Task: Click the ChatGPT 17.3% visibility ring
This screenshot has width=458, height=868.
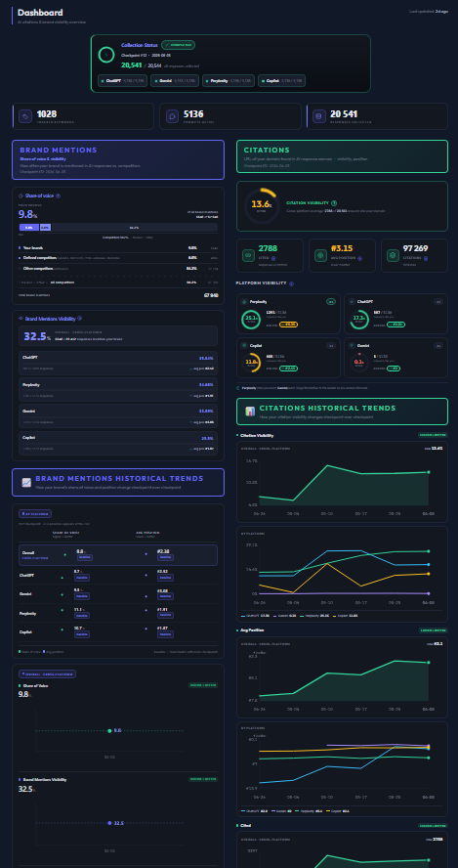Action: 359,320
